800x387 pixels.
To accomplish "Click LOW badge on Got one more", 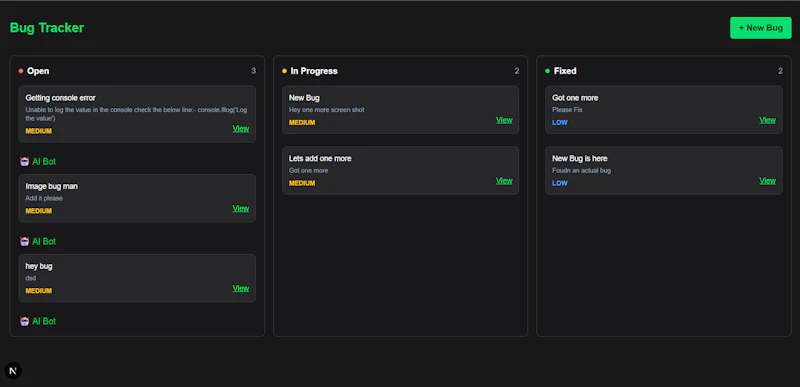I will (x=560, y=122).
